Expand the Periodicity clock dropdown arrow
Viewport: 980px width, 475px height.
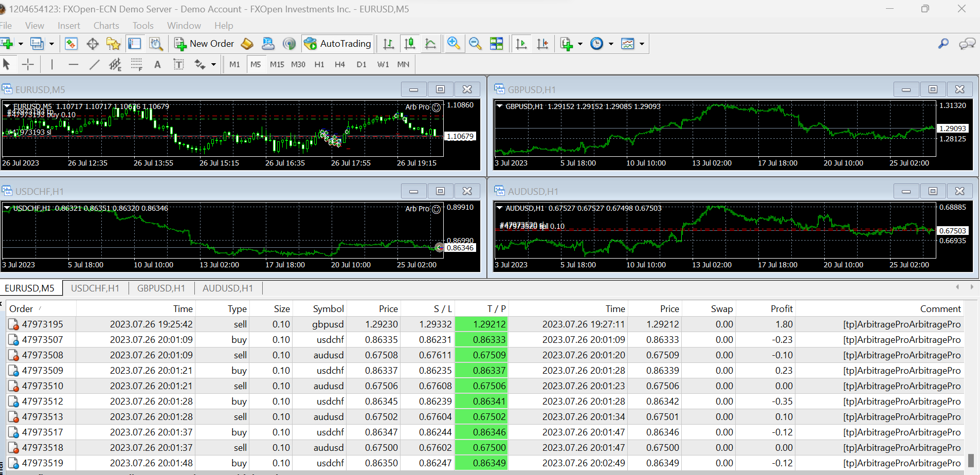click(x=611, y=44)
